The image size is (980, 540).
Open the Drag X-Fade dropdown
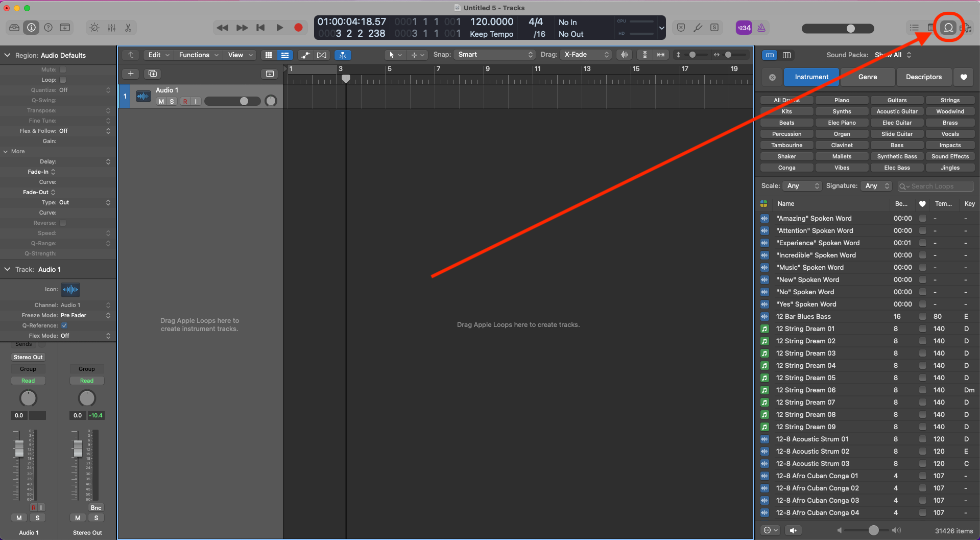coord(585,54)
